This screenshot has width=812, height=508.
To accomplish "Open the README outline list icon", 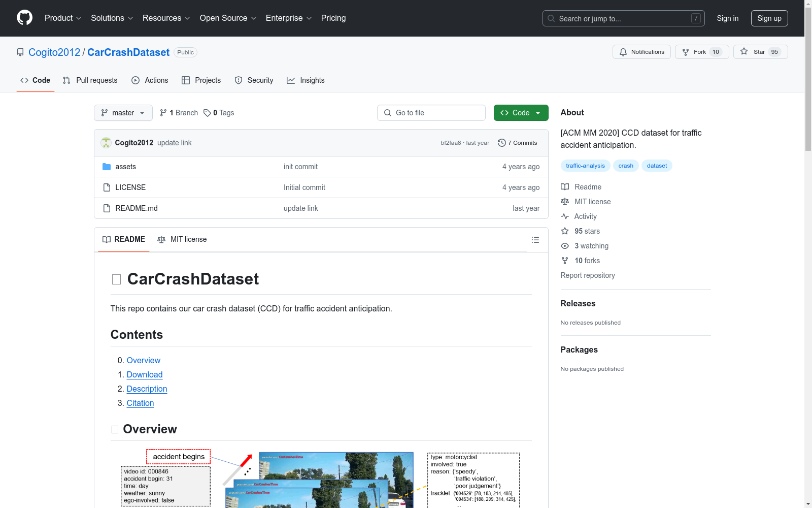I will [535, 240].
